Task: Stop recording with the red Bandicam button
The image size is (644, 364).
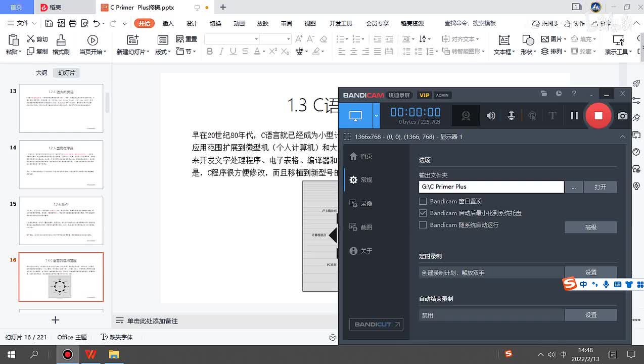Action: click(598, 116)
